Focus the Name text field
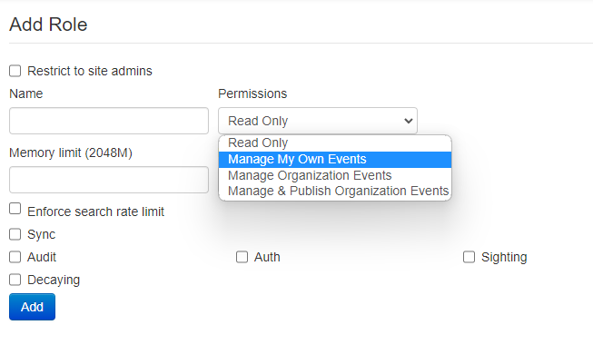 109,121
